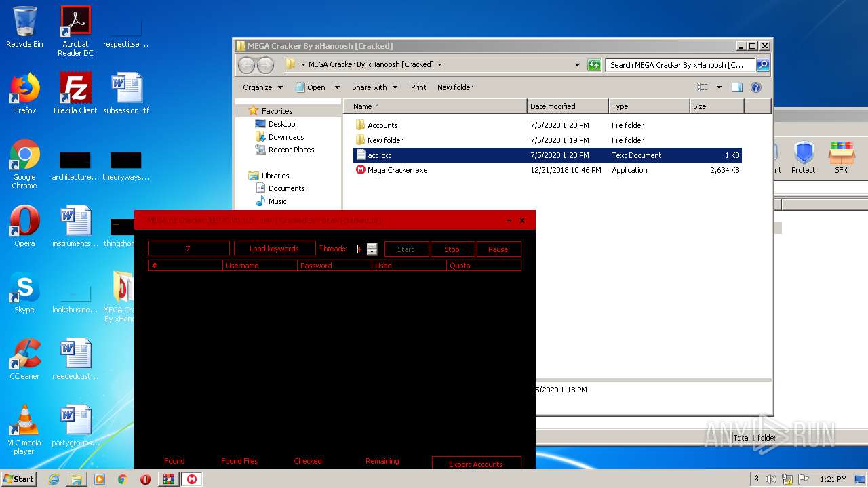Close the MEGA checker window

(522, 220)
